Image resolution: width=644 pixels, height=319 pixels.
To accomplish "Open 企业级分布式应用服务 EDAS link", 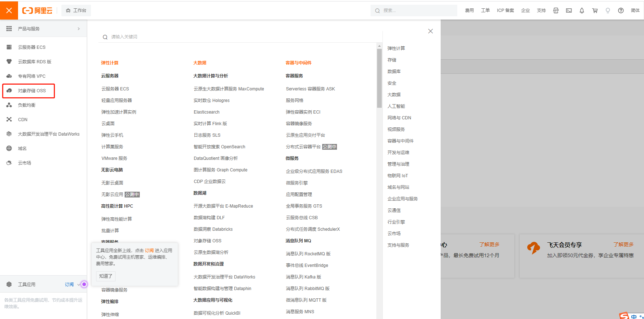I will click(314, 171).
